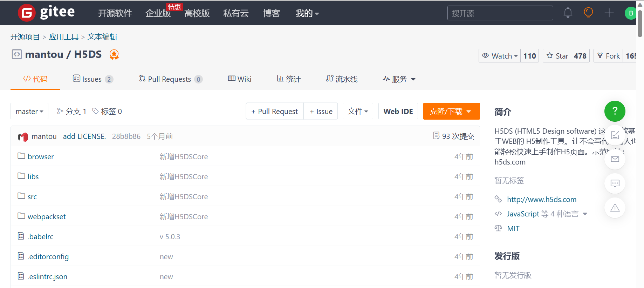Click mantou's avatar in commit row
The width and height of the screenshot is (644, 288).
[x=23, y=136]
